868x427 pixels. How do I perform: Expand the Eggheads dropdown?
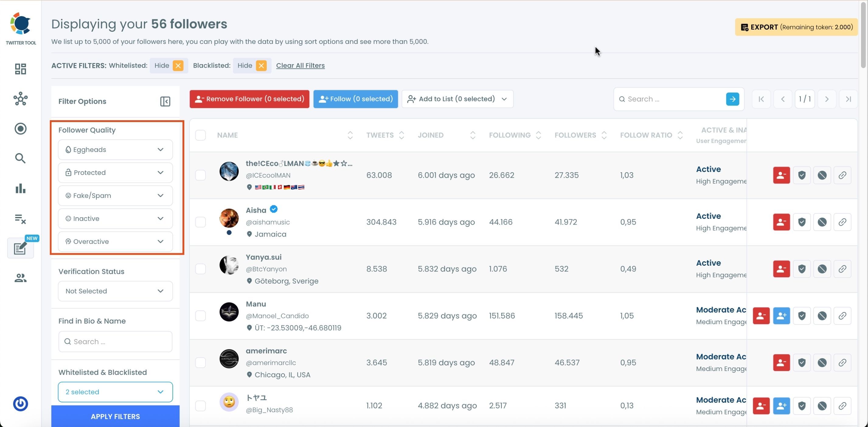115,149
